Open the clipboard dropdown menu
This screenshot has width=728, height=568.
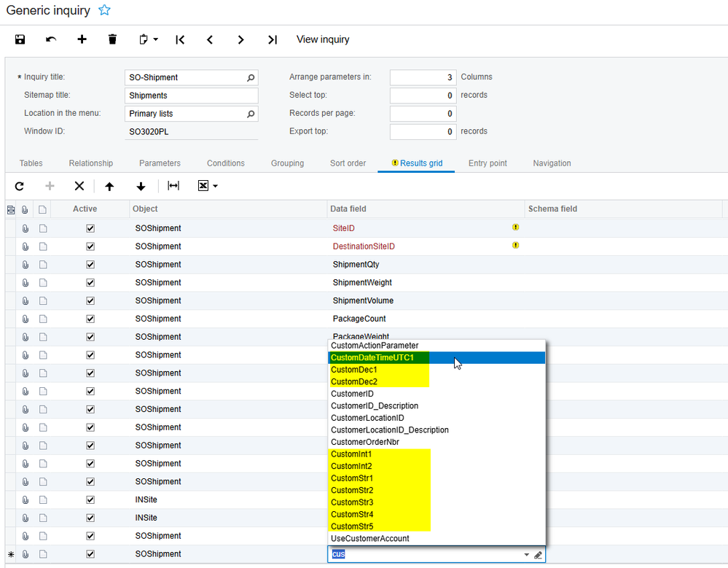(149, 39)
